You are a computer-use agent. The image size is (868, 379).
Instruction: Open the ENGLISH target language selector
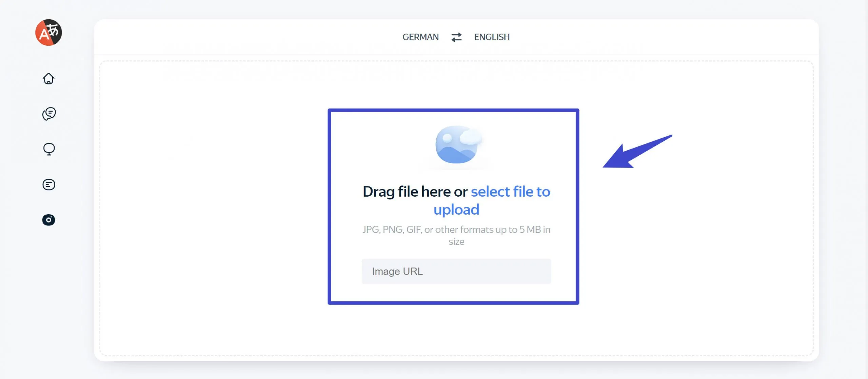[492, 37]
